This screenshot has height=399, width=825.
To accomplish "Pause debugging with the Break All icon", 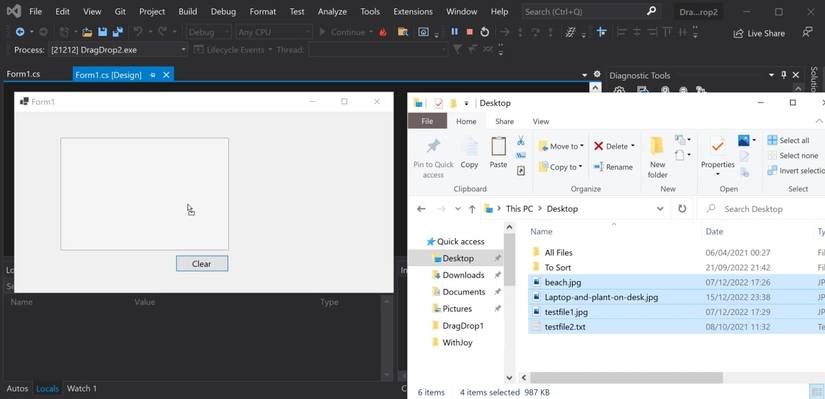I will pos(455,32).
